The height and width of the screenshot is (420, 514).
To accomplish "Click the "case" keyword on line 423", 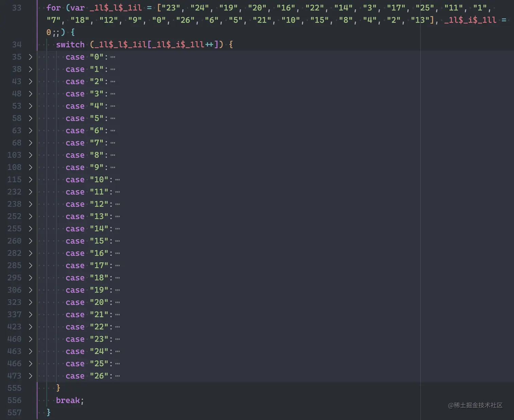I will [75, 327].
